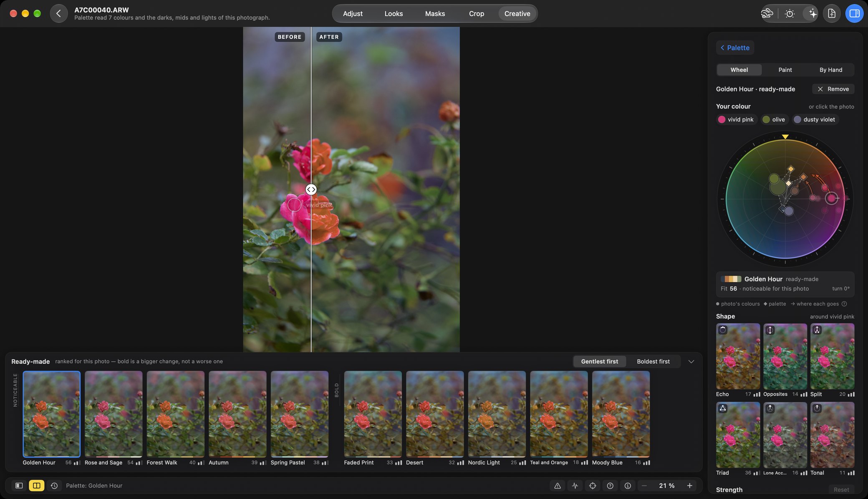868x499 pixels.
Task: Click the waveform histogram icon
Action: (x=575, y=486)
